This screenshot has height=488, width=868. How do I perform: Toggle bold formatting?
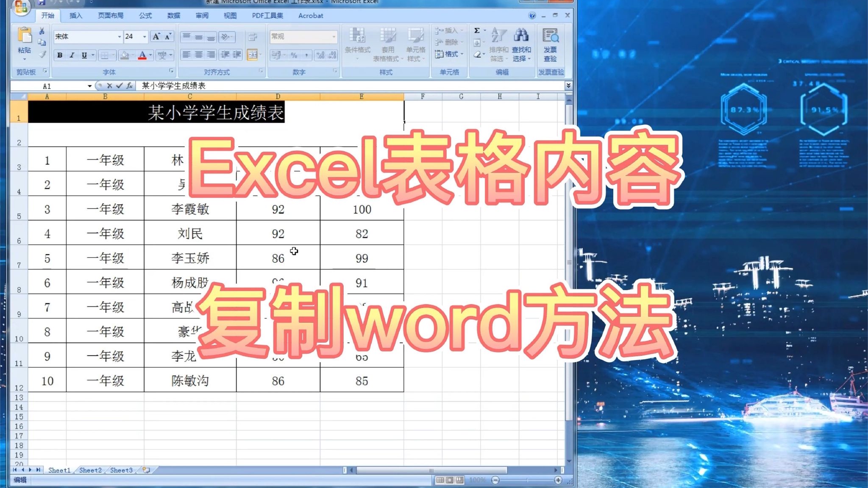60,55
